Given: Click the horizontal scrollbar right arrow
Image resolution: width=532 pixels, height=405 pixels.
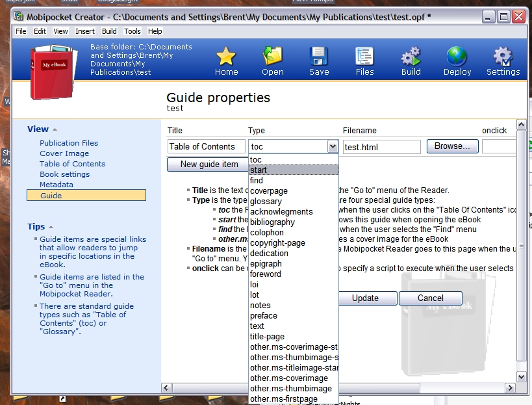Looking at the screenshot, I should [510, 387].
